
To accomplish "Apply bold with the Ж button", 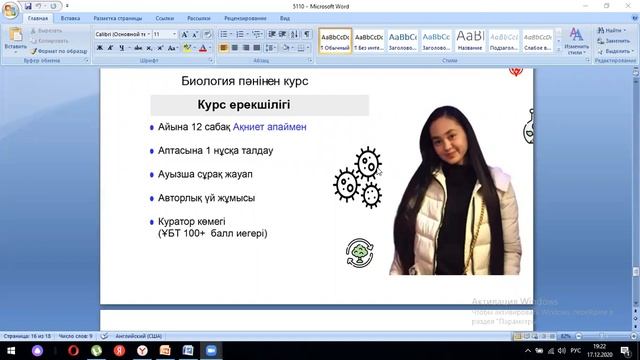I will tap(100, 48).
